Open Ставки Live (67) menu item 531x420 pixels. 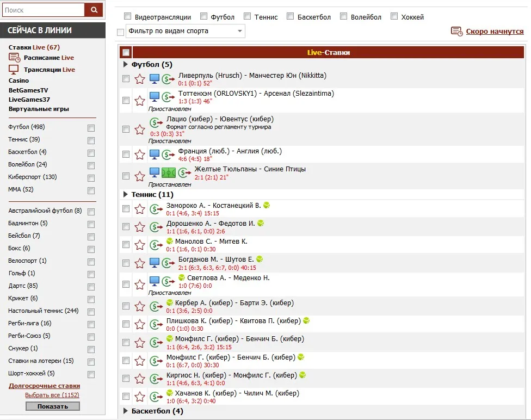pyautogui.click(x=34, y=47)
